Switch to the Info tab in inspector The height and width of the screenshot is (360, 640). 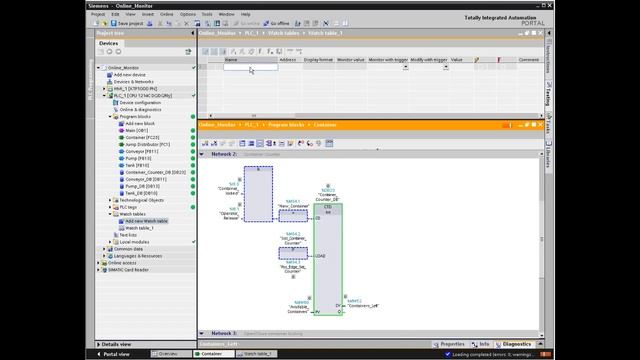(480, 344)
